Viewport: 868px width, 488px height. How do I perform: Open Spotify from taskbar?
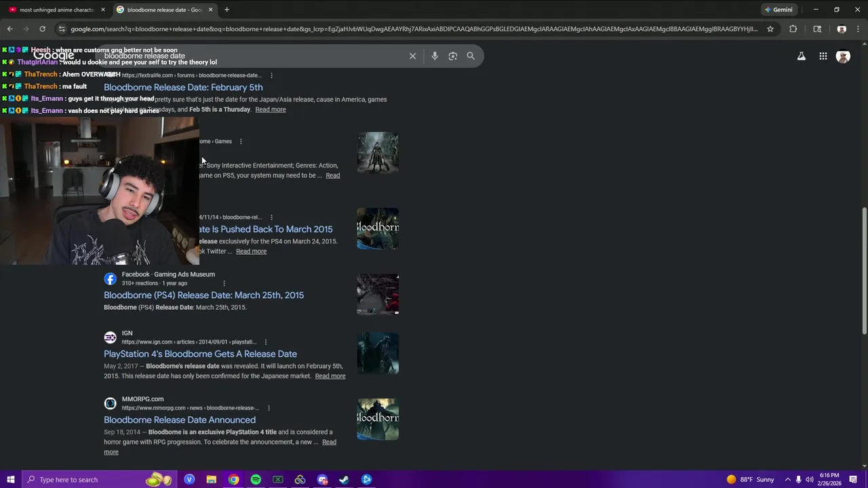[256, 480]
